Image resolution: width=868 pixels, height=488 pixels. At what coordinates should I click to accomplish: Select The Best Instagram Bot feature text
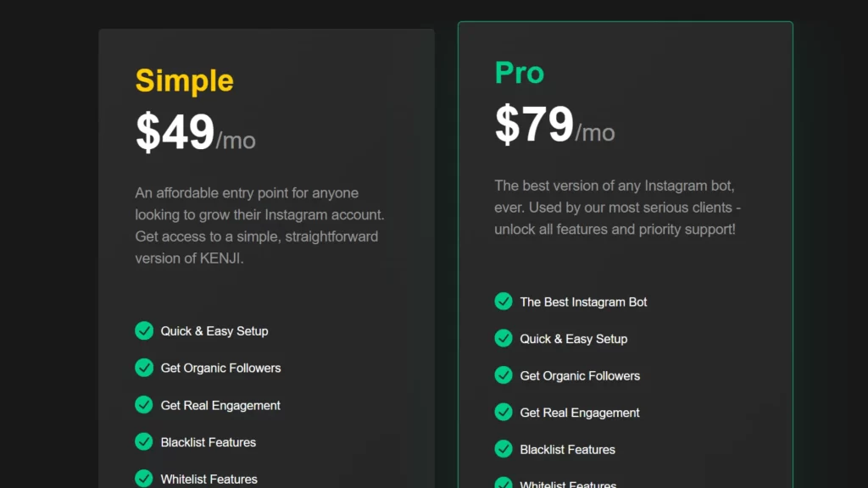tap(583, 302)
